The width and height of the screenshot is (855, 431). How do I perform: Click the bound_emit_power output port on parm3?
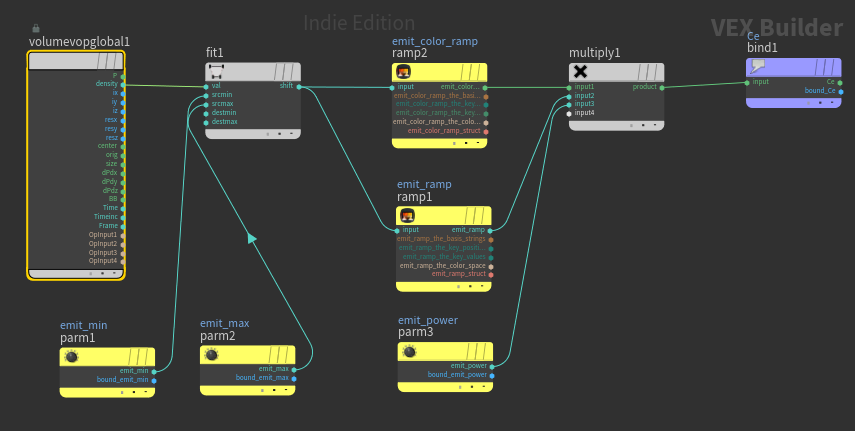(x=492, y=375)
